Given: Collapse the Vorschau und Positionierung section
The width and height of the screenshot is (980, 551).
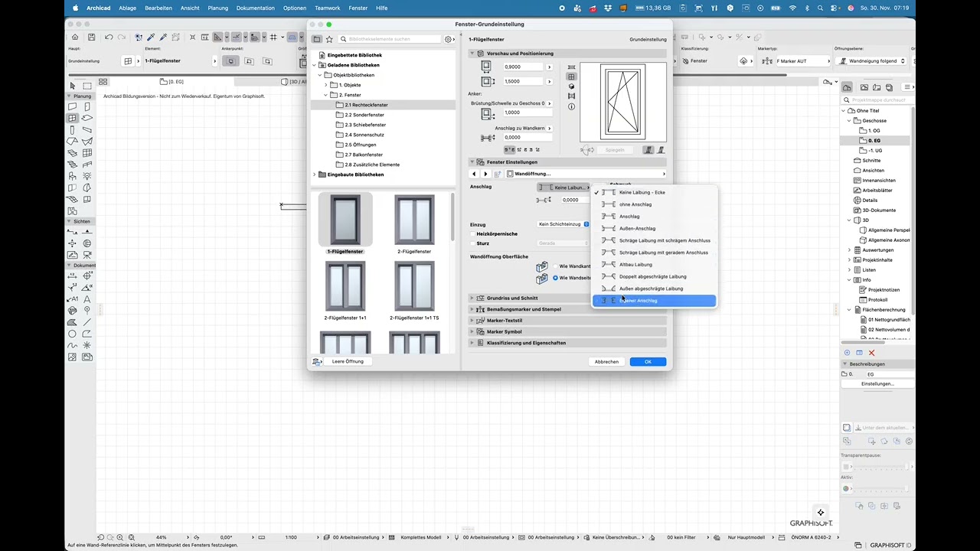Looking at the screenshot, I should coord(472,54).
